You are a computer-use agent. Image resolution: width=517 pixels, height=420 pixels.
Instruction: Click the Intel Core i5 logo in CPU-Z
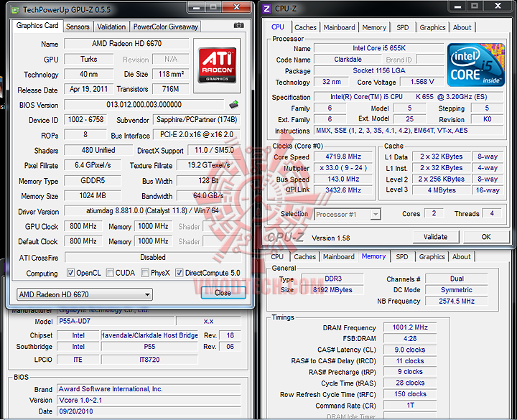click(x=476, y=65)
